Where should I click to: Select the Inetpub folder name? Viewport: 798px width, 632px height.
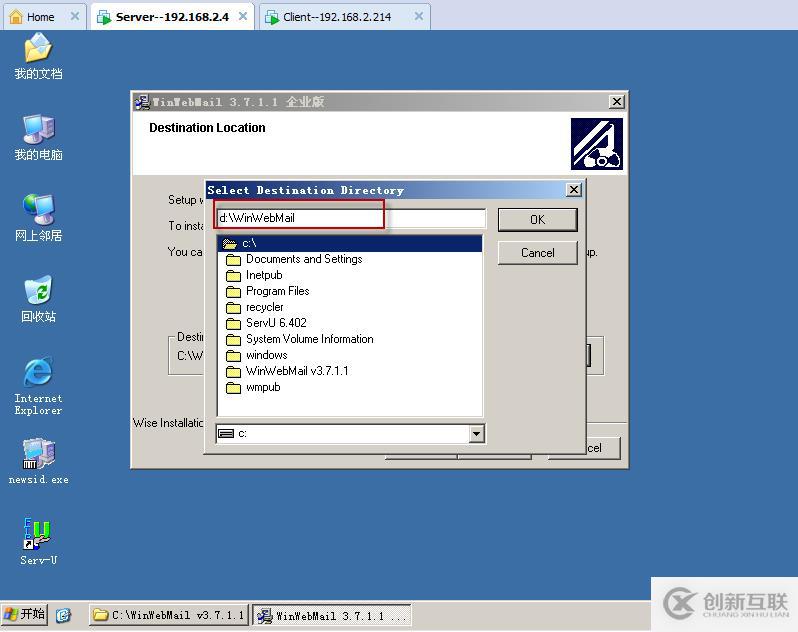click(x=264, y=275)
